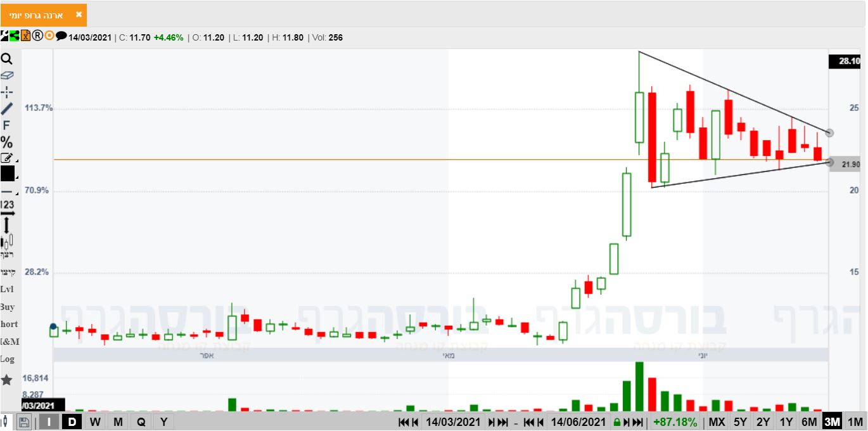Screen dimensions: 868x431
Task: Click the circled R icon
Action: click(37, 36)
